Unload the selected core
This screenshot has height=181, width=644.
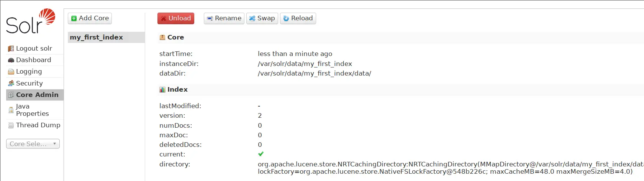tap(176, 18)
